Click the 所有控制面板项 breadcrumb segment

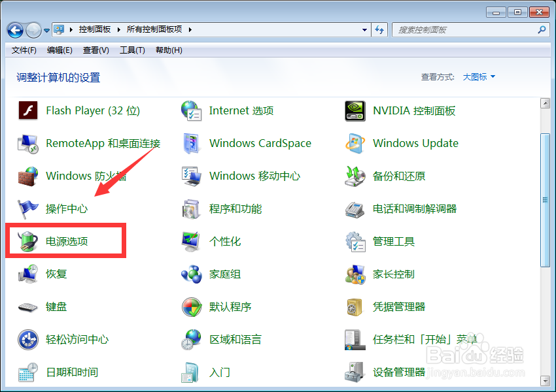pos(154,29)
